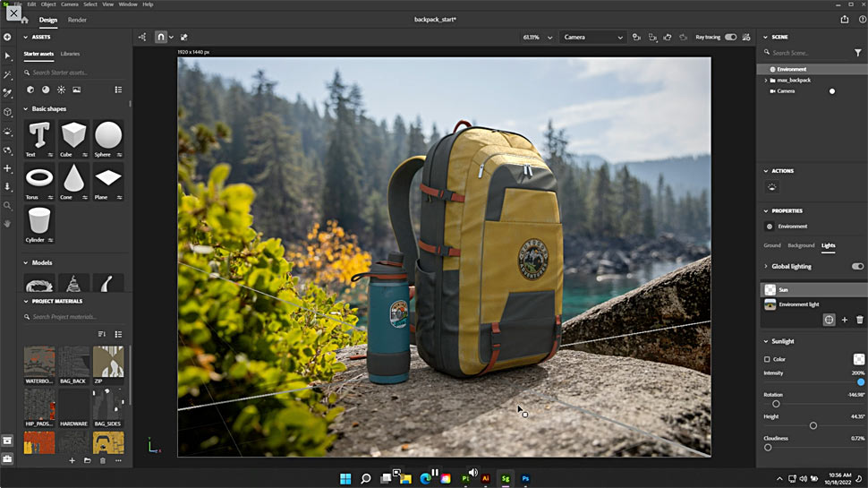Filter starter assets by materials sphere icon
The width and height of the screenshot is (868, 488).
(x=46, y=90)
